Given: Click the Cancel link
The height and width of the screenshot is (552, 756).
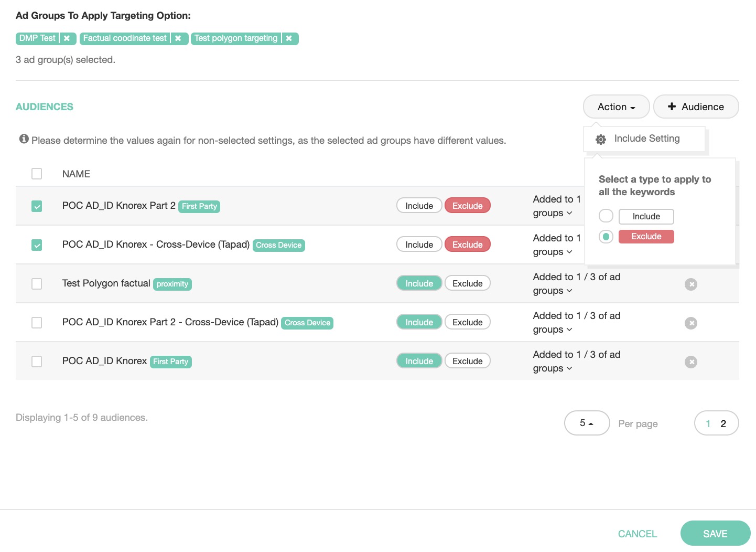Looking at the screenshot, I should [x=637, y=534].
